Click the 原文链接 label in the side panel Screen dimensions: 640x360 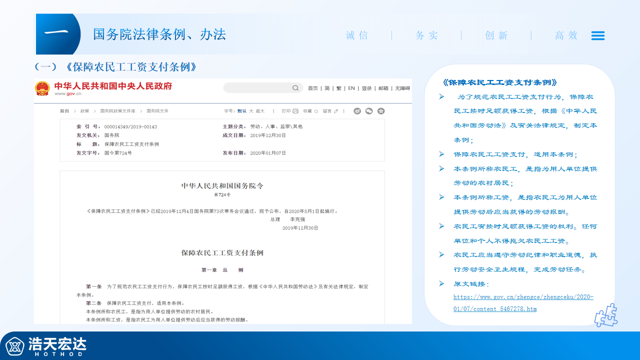(471, 284)
